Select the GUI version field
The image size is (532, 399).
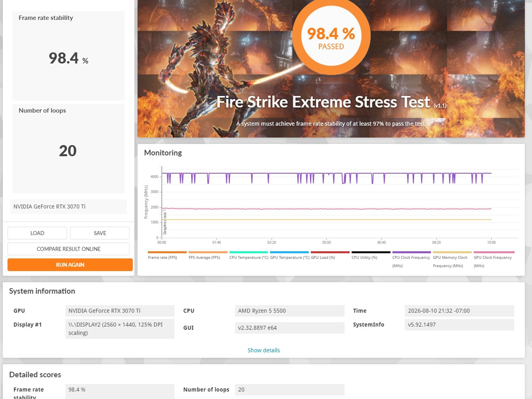290,328
